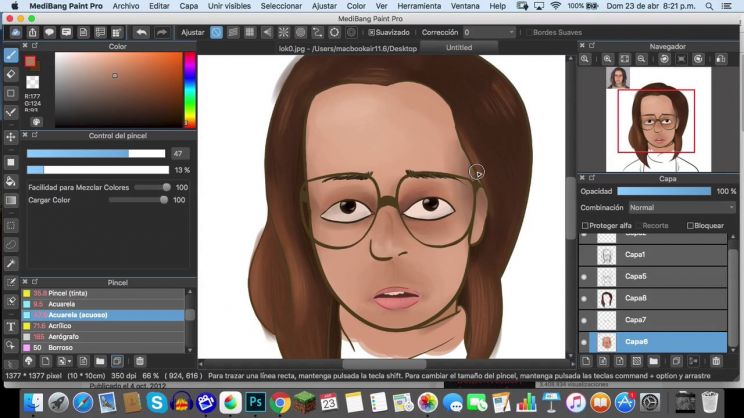Select the Aerógrafo brush
Viewport: 744px width, 418px height.
(103, 337)
